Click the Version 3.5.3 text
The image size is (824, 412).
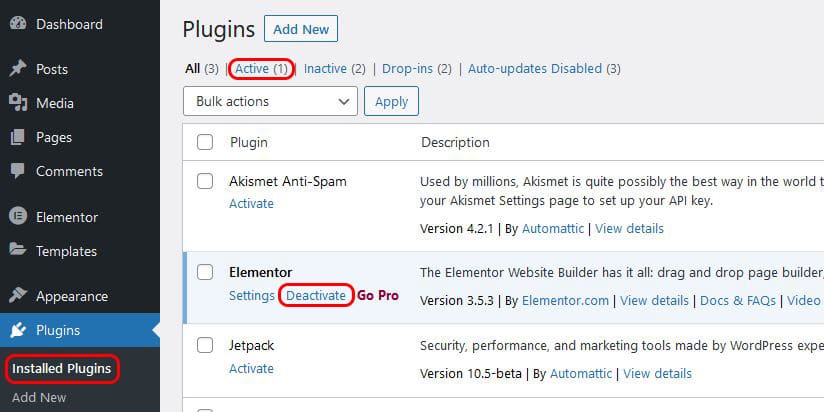coord(457,301)
